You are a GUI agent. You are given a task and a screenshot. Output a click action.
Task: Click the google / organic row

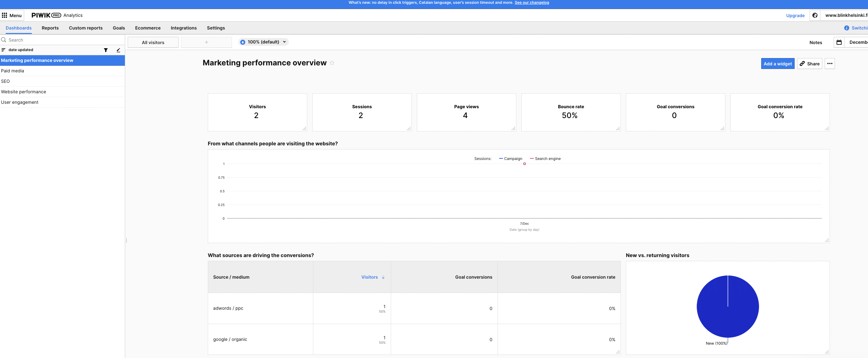pyautogui.click(x=414, y=339)
